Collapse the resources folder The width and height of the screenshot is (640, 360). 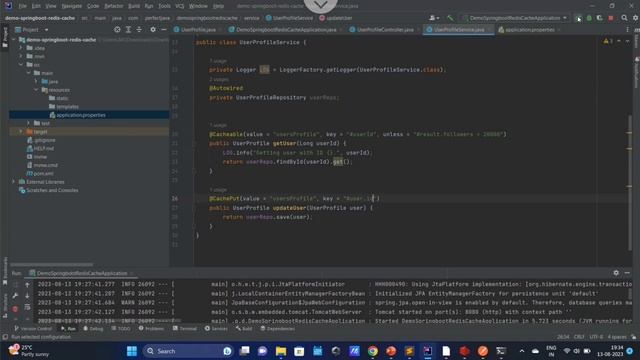tap(36, 90)
